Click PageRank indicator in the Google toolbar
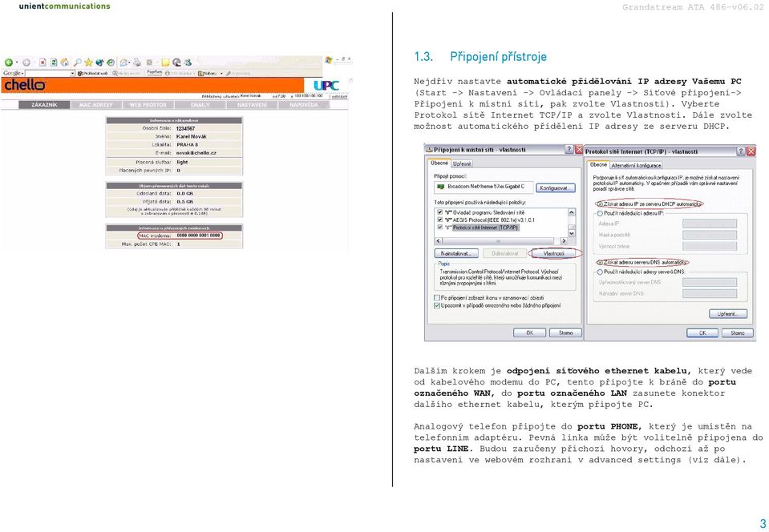This screenshot has width=769, height=532. coord(155,72)
